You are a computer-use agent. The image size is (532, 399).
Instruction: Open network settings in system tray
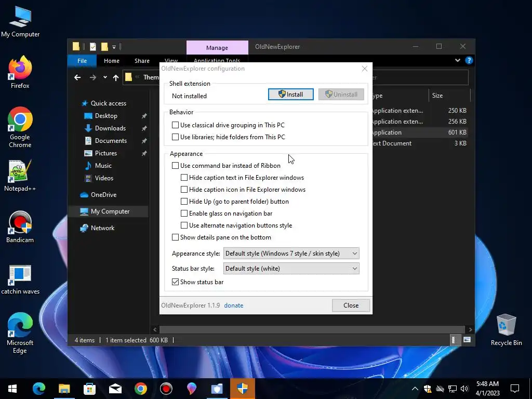453,389
